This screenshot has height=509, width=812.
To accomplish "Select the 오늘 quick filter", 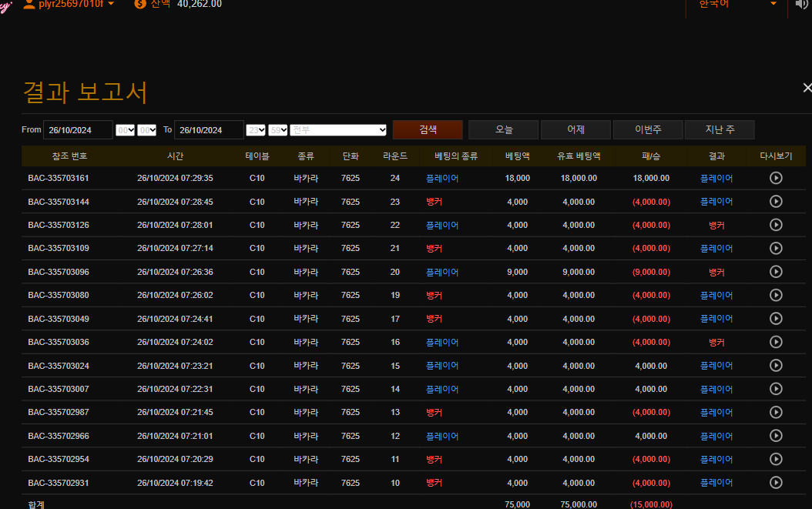I will point(503,129).
